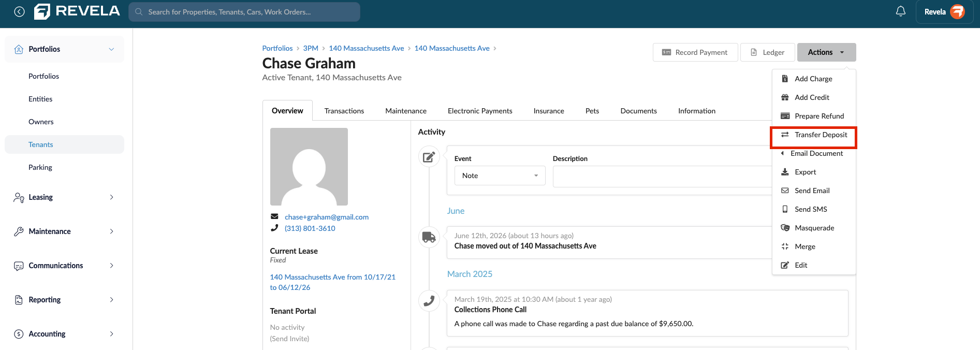Viewport: 980px width, 350px height.
Task: Focus the Description text field
Action: 662,177
